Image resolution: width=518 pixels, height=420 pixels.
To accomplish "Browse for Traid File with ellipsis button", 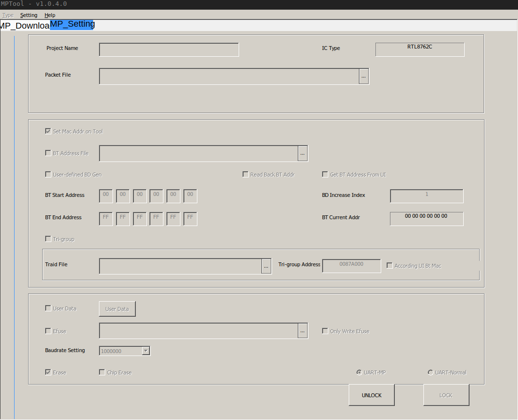I will 266,266.
